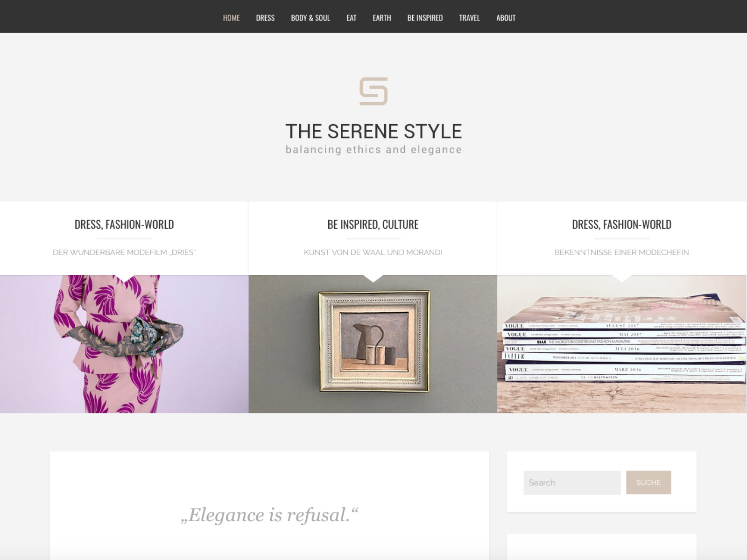Click the Serene Style S logo icon
Screen dimensions: 747x560
pyautogui.click(x=373, y=91)
